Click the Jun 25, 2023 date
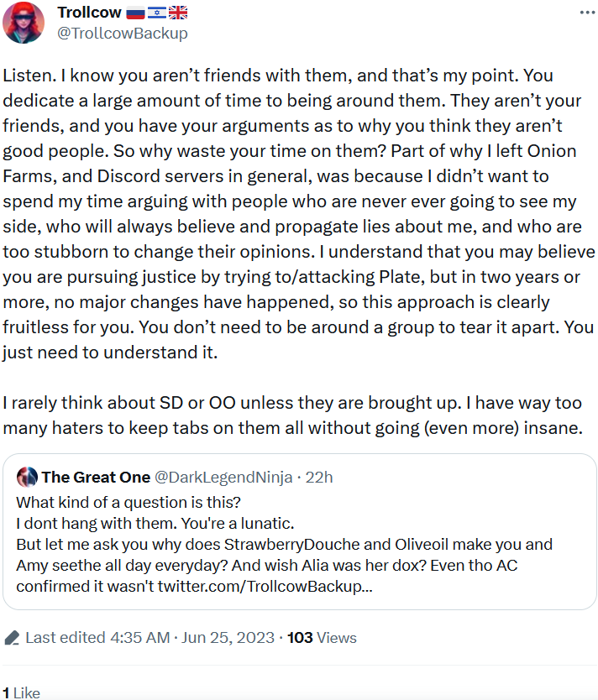The height and width of the screenshot is (700, 598). 228,638
